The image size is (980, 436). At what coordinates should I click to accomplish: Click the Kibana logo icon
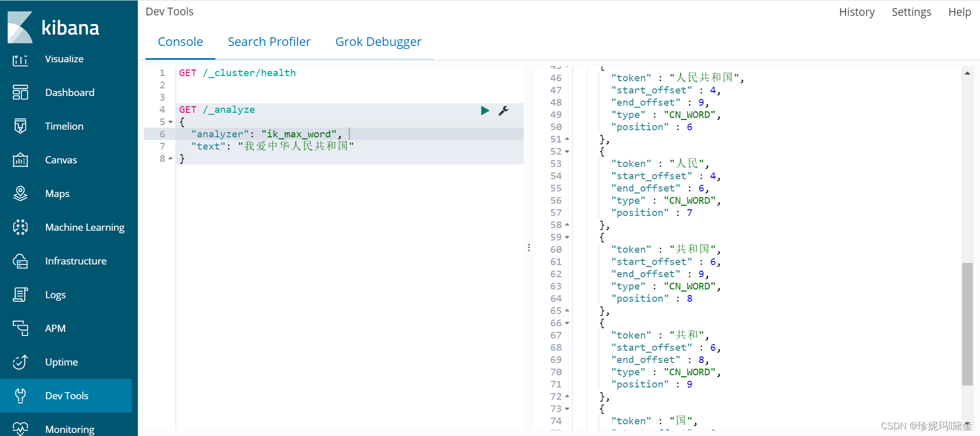[20, 27]
